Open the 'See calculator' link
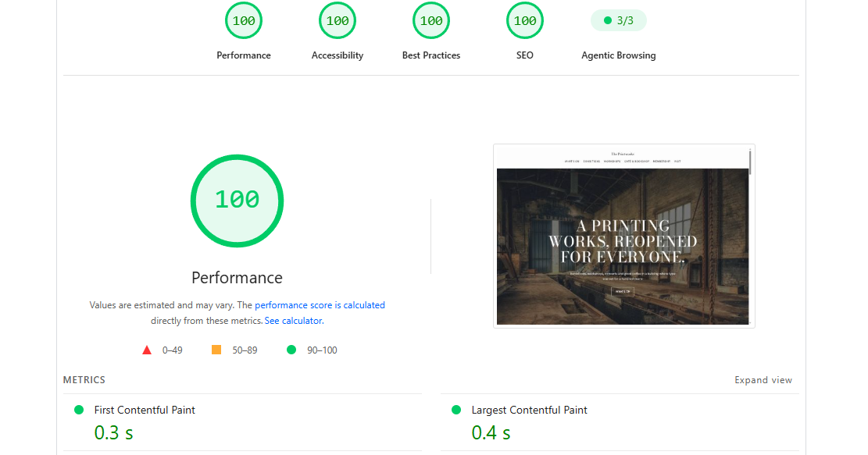 (294, 321)
